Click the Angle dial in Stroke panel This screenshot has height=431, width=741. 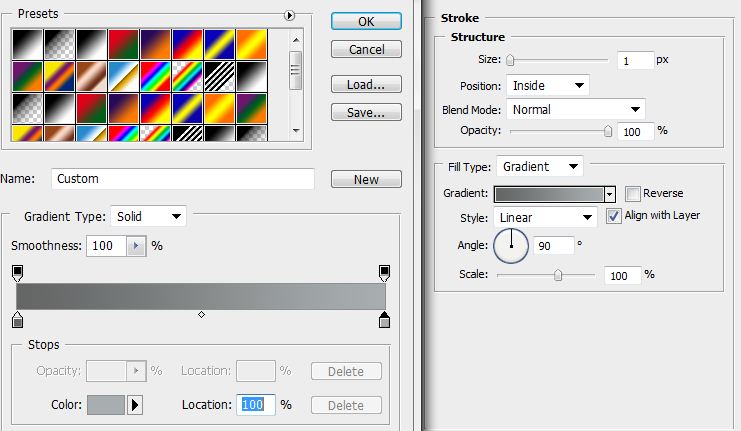(x=511, y=246)
